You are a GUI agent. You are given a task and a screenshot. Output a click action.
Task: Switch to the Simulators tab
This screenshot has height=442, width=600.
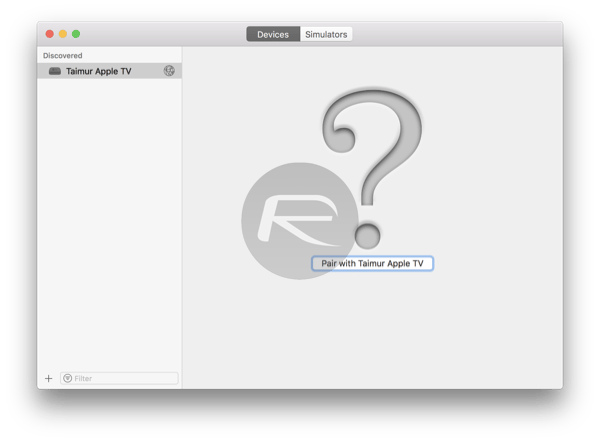[326, 34]
